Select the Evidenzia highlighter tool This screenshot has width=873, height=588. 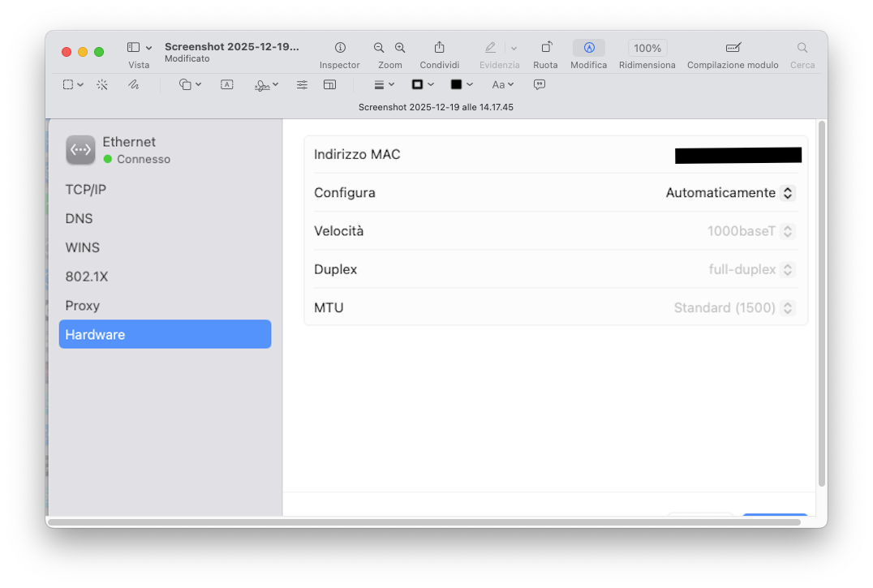point(490,48)
